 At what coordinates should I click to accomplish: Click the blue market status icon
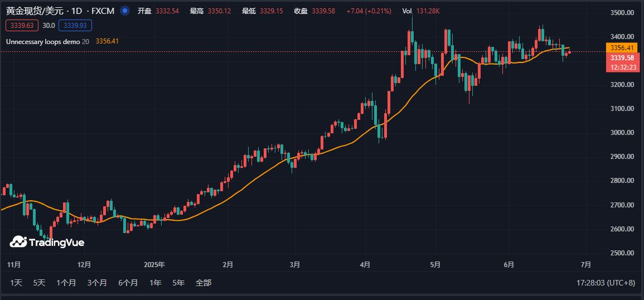click(125, 11)
